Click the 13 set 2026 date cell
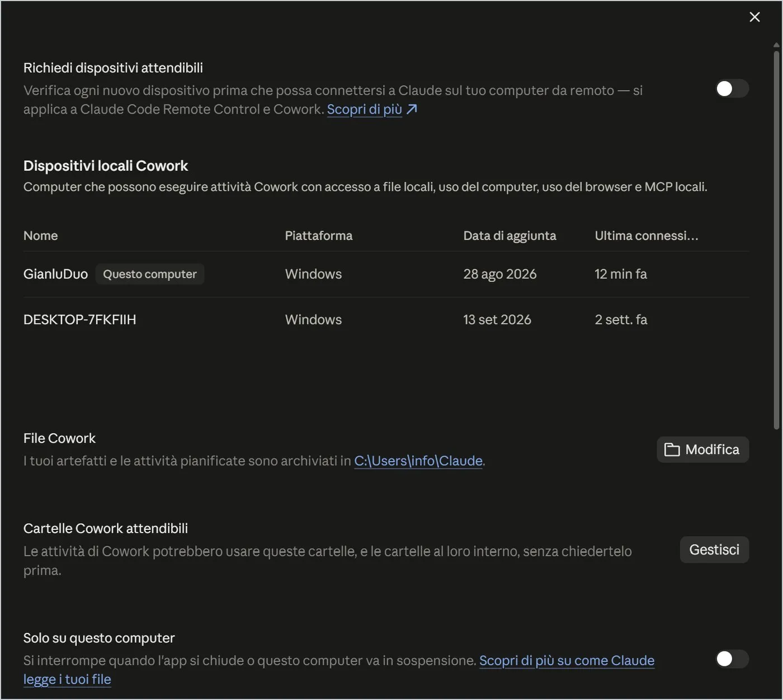The image size is (783, 700). (497, 320)
